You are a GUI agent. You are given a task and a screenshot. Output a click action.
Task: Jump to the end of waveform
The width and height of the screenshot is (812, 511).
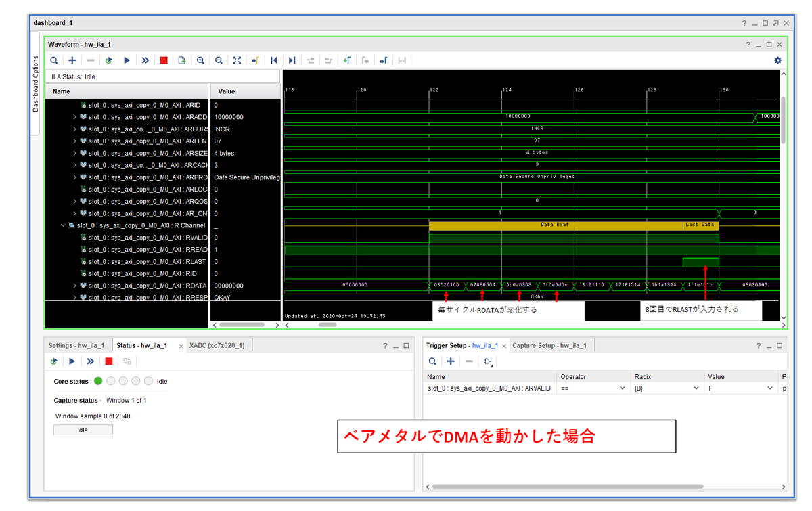(292, 60)
